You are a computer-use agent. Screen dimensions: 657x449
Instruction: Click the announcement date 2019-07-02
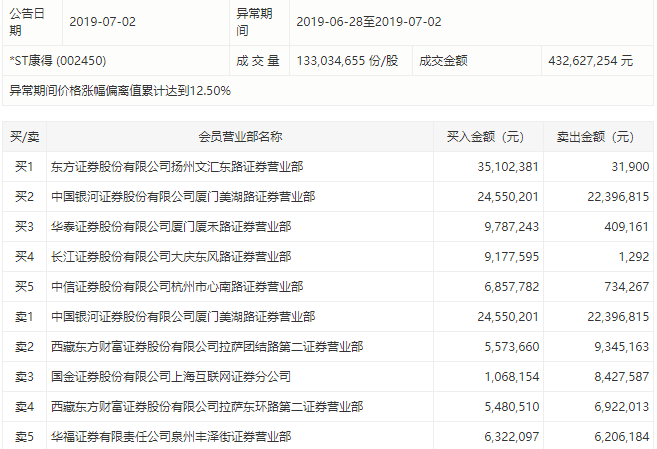point(103,22)
